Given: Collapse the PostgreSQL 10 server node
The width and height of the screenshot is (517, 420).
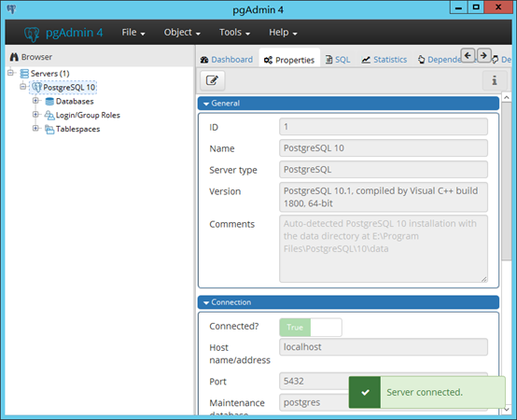Looking at the screenshot, I should tap(22, 87).
